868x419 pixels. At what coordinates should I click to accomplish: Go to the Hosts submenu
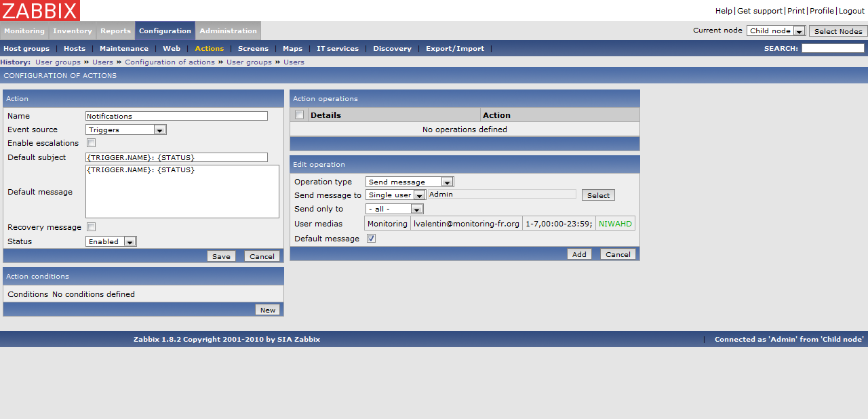point(75,49)
